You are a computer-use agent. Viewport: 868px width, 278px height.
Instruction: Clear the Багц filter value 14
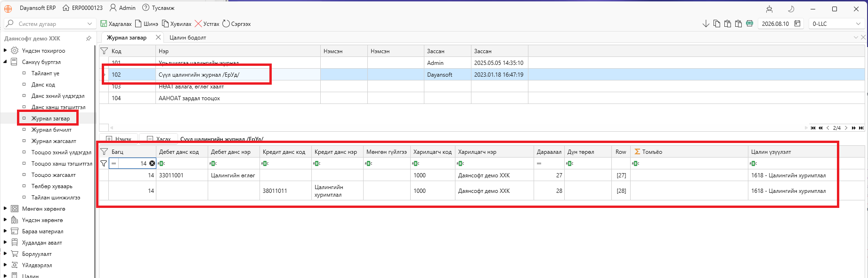pos(152,163)
